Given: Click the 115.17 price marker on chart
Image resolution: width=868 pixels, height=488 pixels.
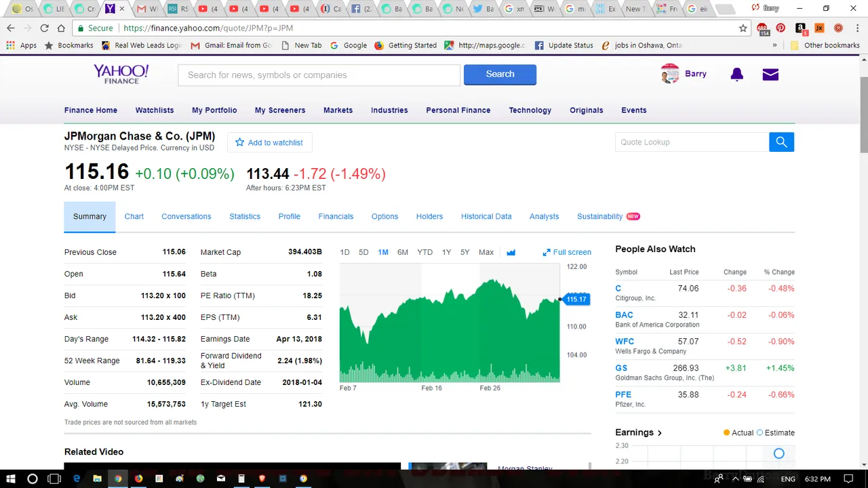Looking at the screenshot, I should pos(576,299).
